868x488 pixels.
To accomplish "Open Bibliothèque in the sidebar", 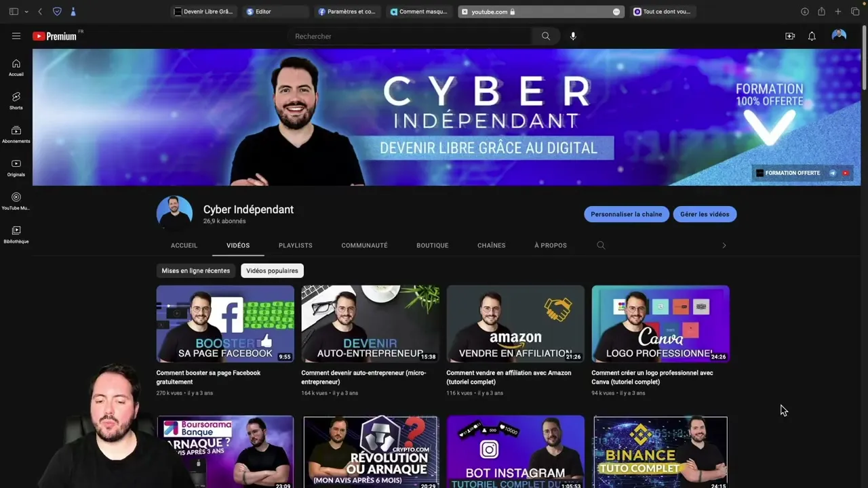I will point(16,235).
